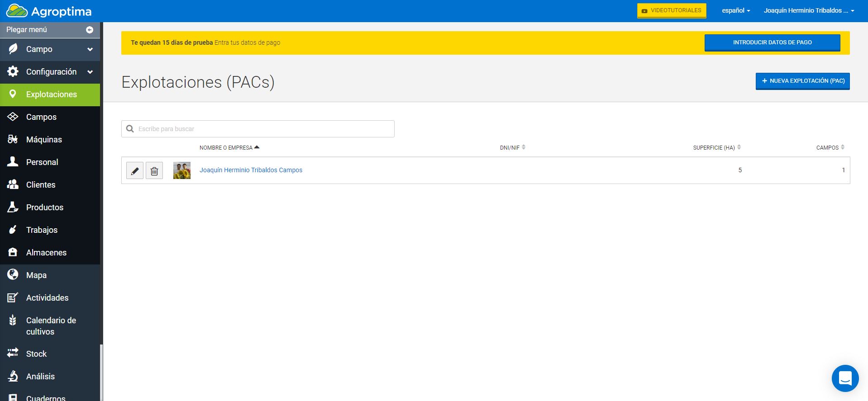The width and height of the screenshot is (868, 401).
Task: Click the Almacenes warehouse icon
Action: 13,252
